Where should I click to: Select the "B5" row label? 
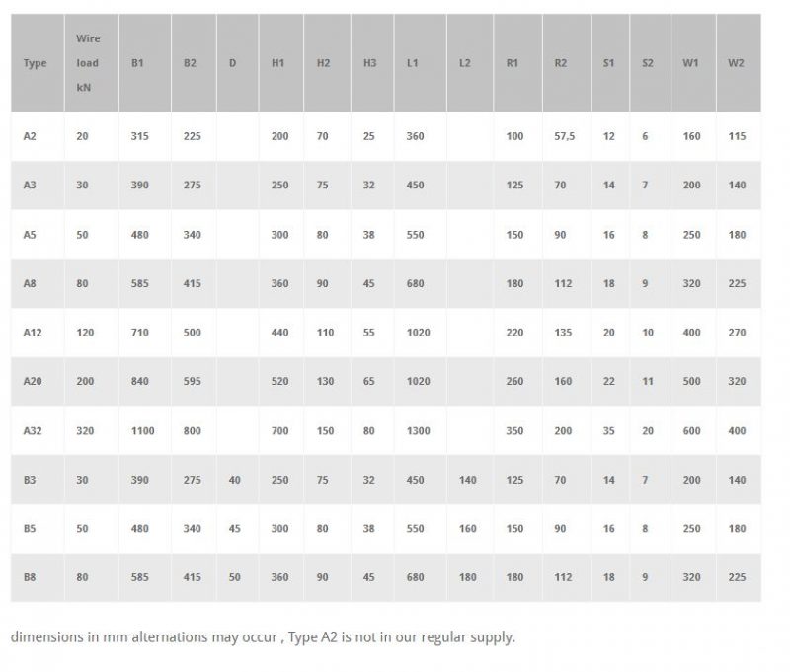tap(31, 529)
